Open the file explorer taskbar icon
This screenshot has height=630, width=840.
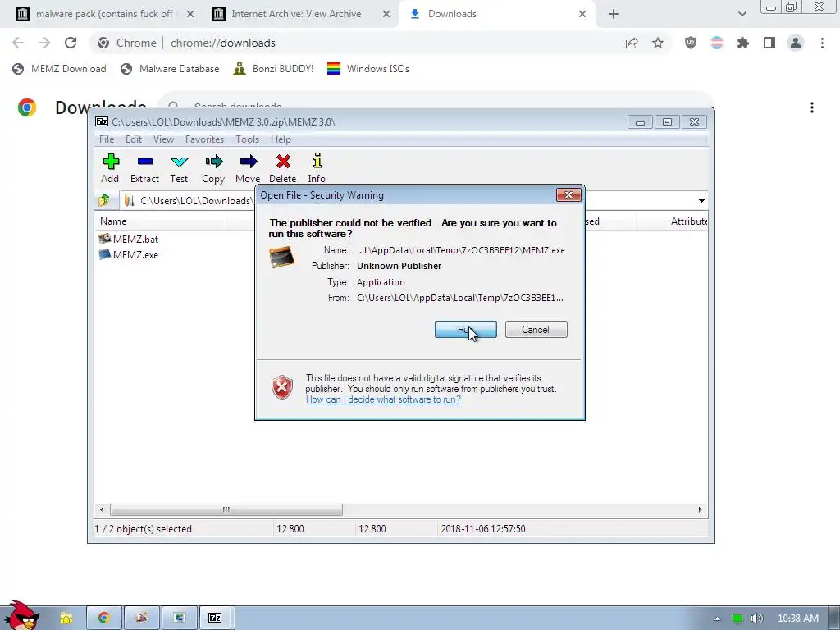(66, 618)
